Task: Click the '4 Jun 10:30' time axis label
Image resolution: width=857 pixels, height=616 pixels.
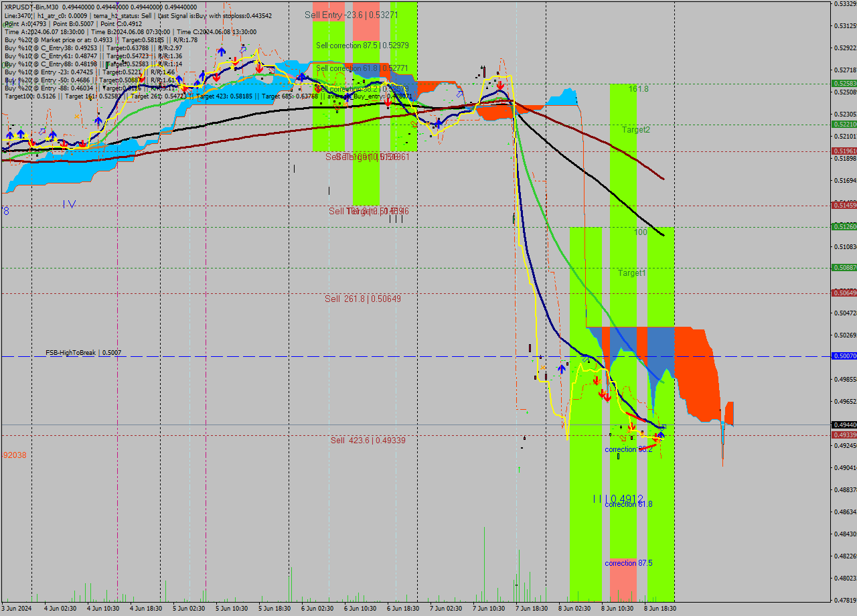Action: (103, 609)
